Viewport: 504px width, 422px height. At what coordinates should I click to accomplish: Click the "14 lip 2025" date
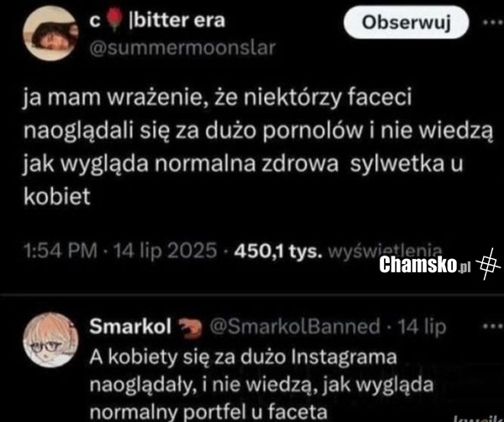coord(165,251)
